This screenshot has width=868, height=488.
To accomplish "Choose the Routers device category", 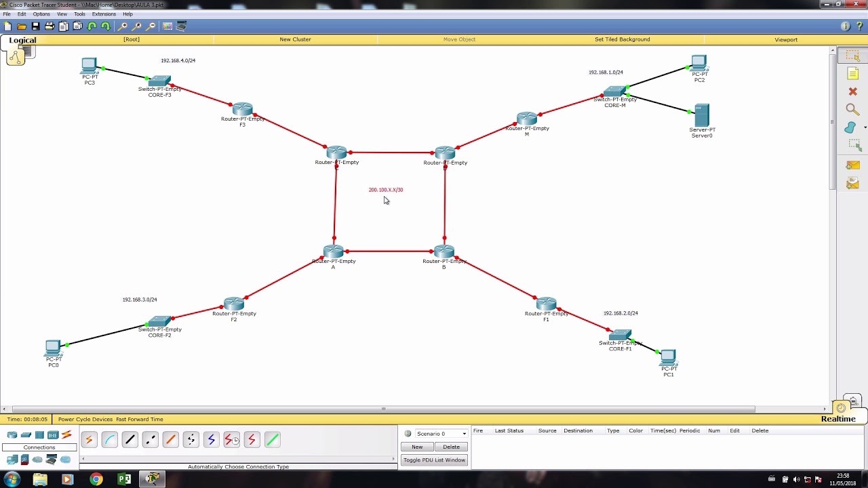I will click(x=12, y=435).
